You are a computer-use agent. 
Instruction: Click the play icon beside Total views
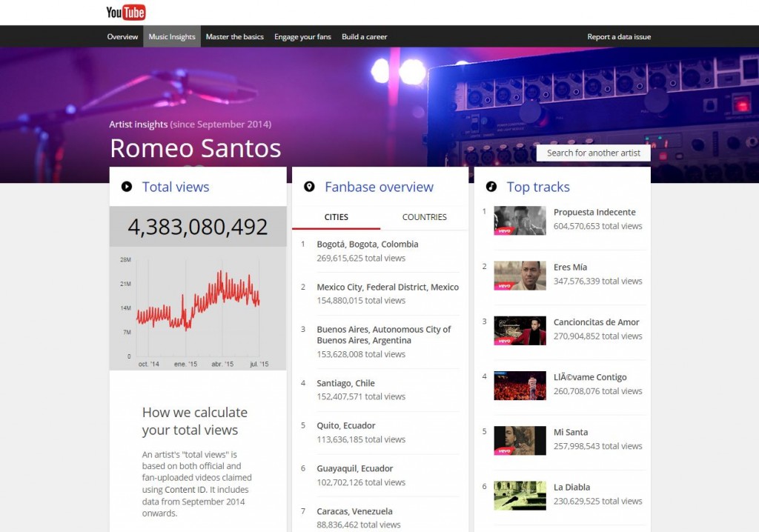click(x=127, y=187)
